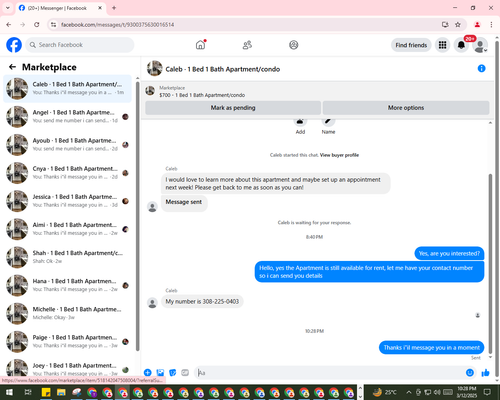The width and height of the screenshot is (500, 400).
Task: Click the back arrow beside Marketplace
Action: [12, 67]
